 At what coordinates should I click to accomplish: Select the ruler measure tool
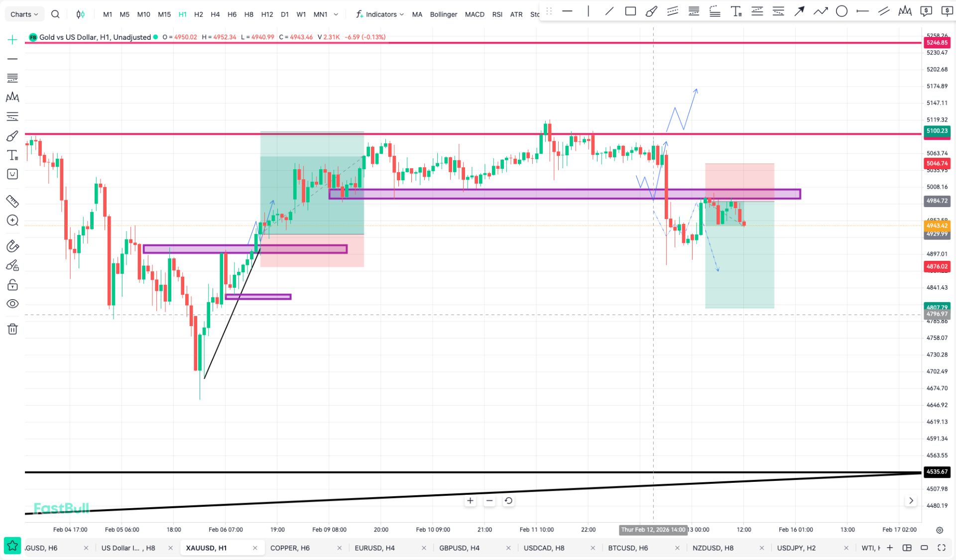point(12,201)
